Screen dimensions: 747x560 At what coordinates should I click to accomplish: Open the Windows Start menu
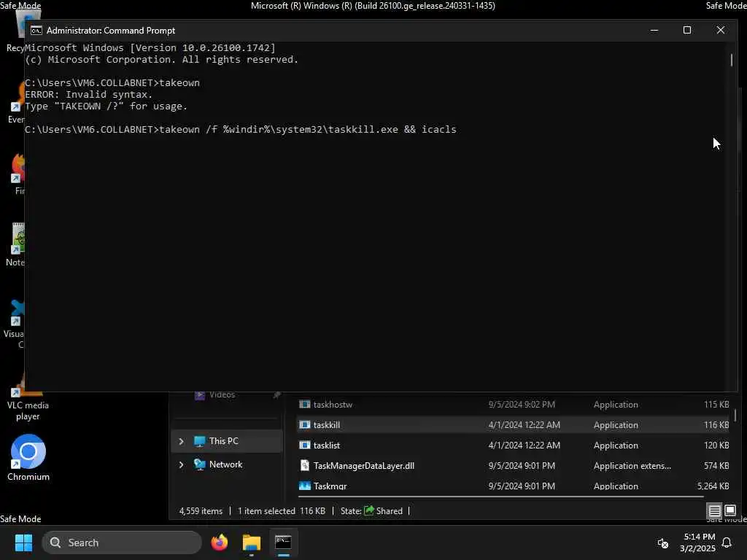click(23, 542)
